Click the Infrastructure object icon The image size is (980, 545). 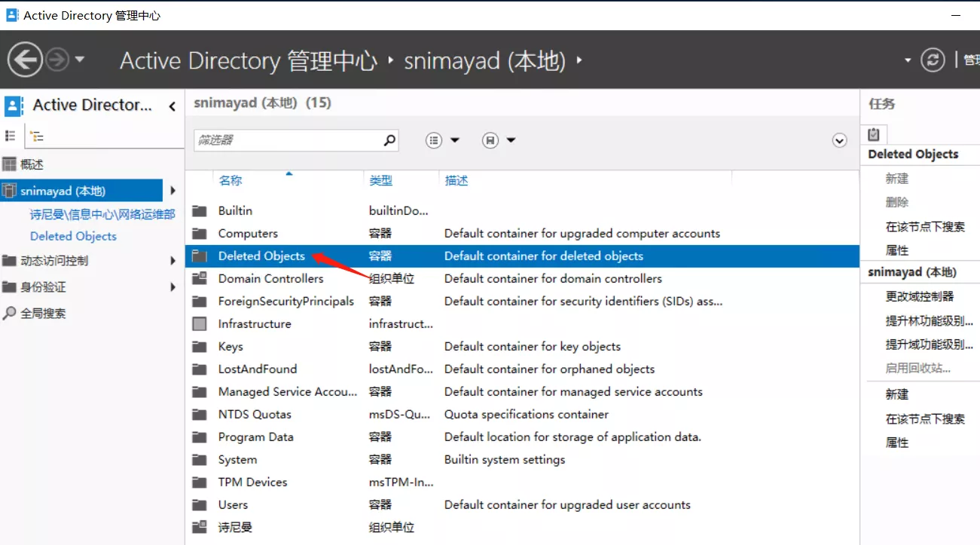(199, 324)
